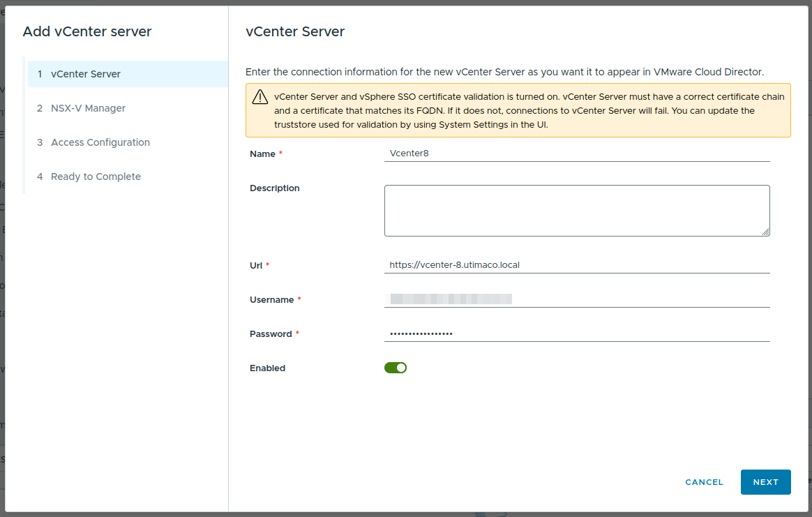The height and width of the screenshot is (517, 812).
Task: Select the Password field
Action: pos(577,333)
